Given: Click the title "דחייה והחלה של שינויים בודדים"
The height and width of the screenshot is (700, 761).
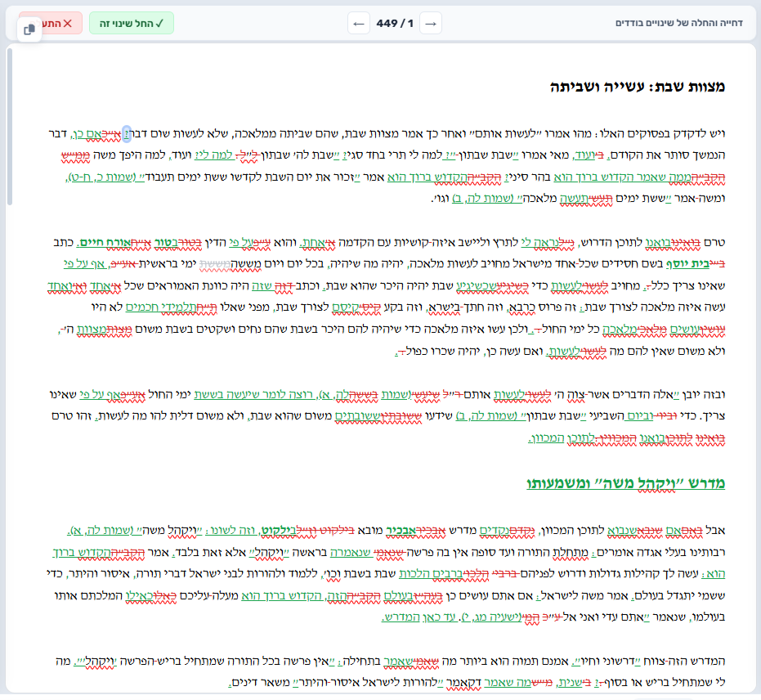Looking at the screenshot, I should 679,23.
